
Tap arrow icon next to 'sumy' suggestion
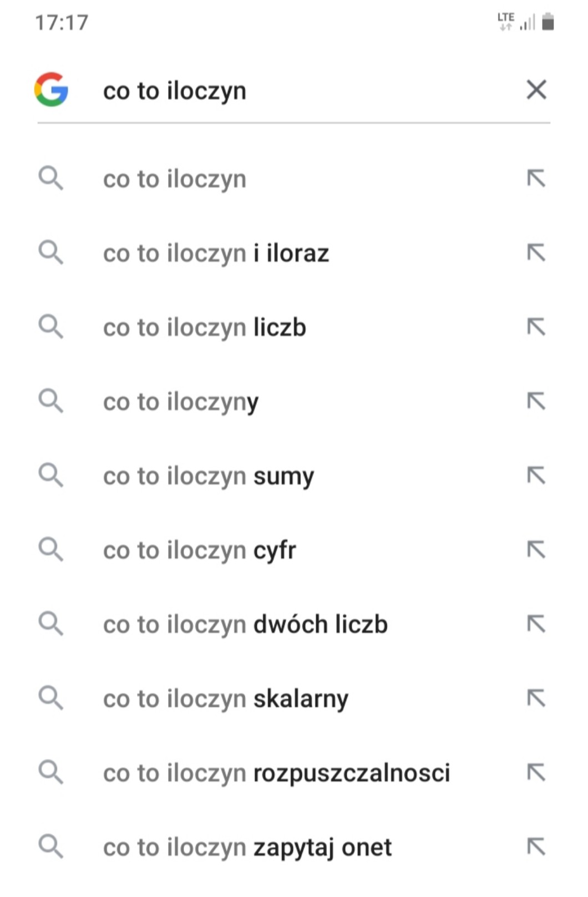536,475
